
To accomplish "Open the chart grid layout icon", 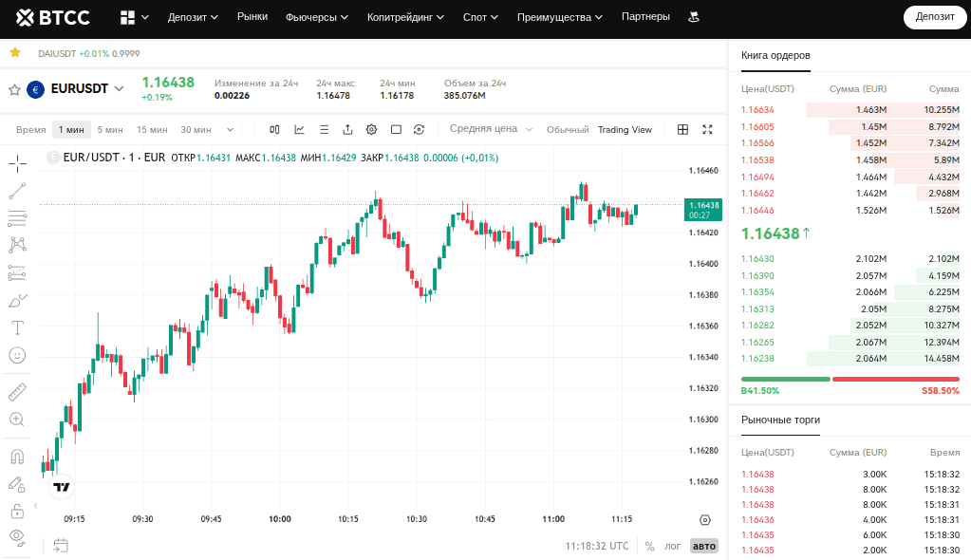I will [682, 129].
